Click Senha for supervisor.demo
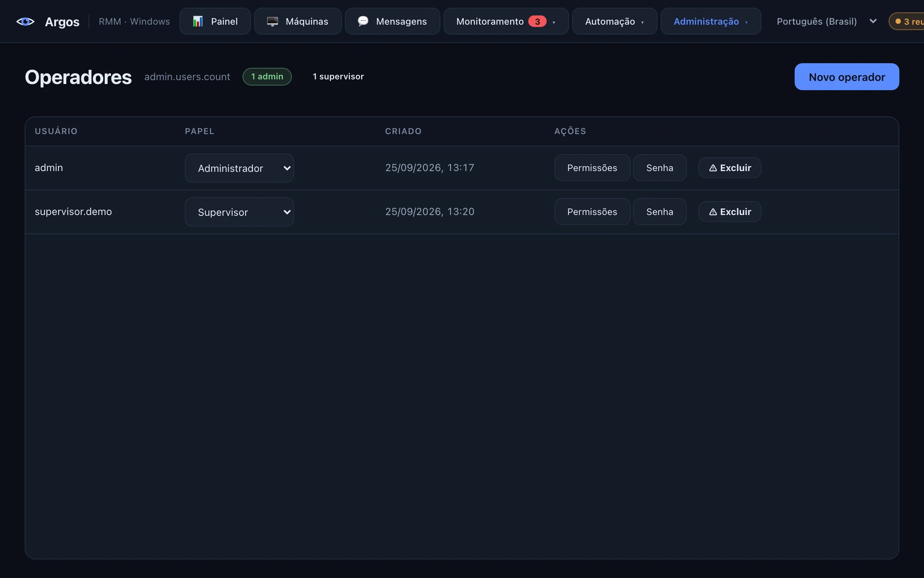The image size is (924, 578). coord(660,212)
